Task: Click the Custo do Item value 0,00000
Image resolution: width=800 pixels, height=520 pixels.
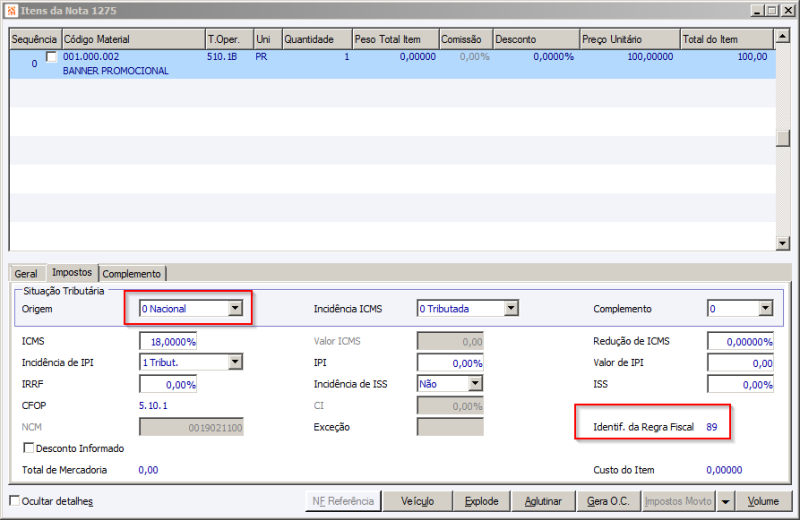Action: [x=724, y=470]
